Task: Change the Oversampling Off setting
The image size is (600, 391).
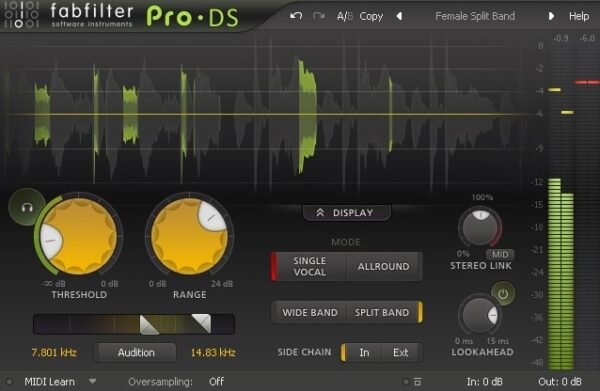Action: click(x=217, y=381)
